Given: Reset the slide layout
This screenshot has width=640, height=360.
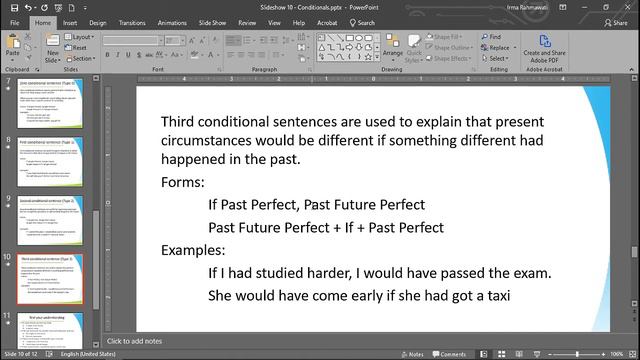Looking at the screenshot, I should [76, 48].
